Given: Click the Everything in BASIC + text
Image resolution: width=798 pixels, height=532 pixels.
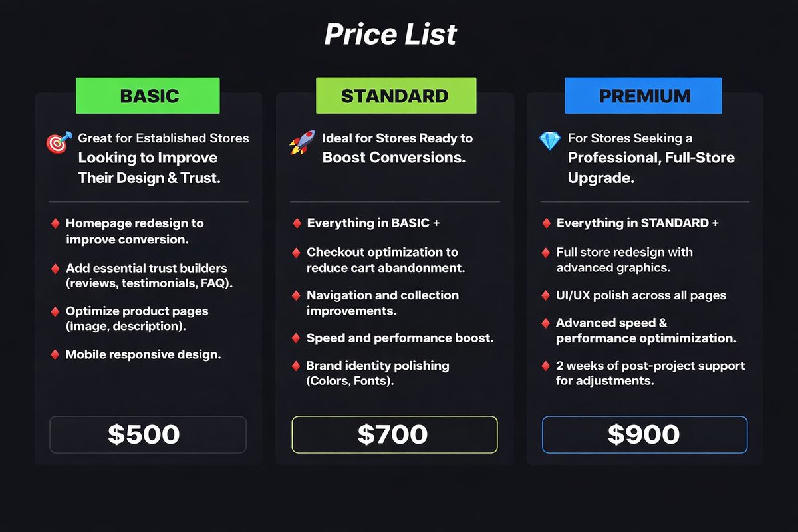Looking at the screenshot, I should [373, 223].
